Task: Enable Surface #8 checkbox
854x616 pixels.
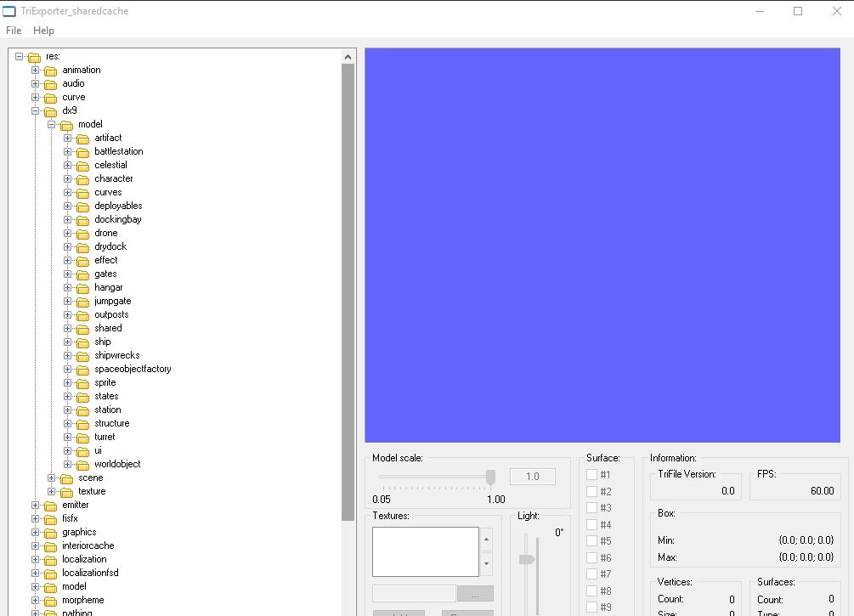Action: click(x=591, y=591)
